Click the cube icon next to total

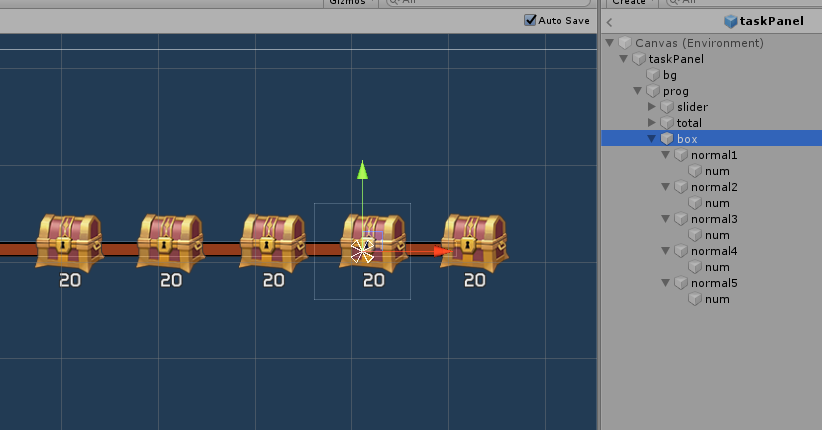(667, 123)
